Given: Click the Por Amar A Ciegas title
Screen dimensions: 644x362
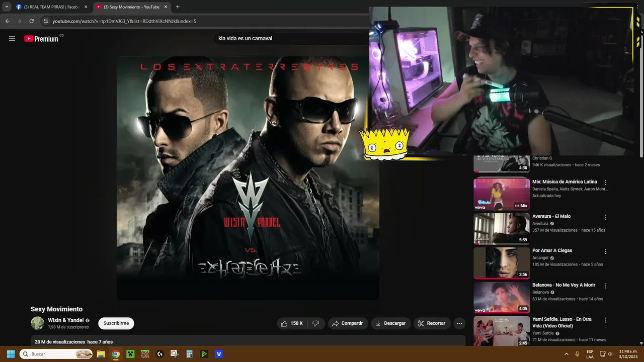Looking at the screenshot, I should tap(552, 250).
